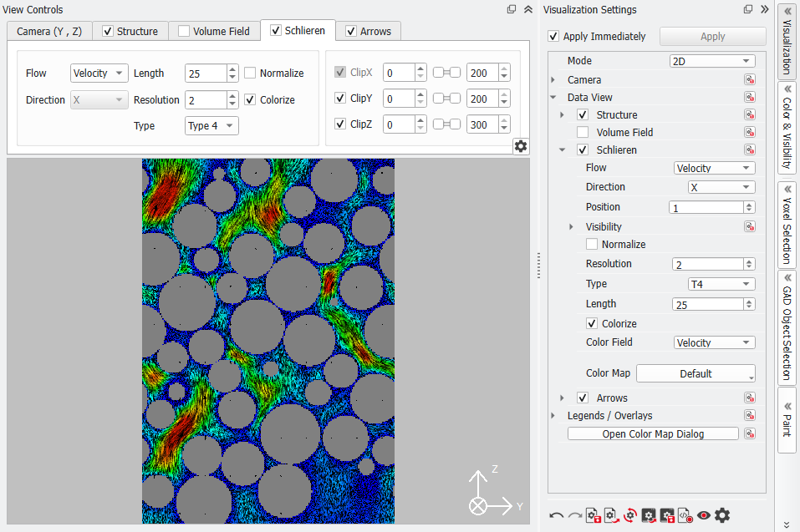Click the ClipZ range link slider
Viewport: 800px width, 532px height.
[446, 124]
